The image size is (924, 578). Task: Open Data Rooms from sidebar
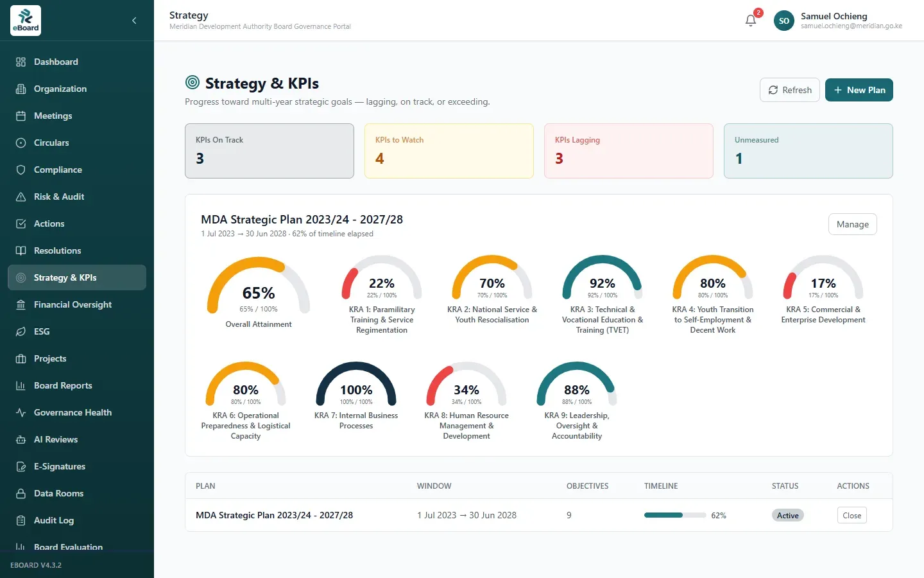(x=77, y=493)
